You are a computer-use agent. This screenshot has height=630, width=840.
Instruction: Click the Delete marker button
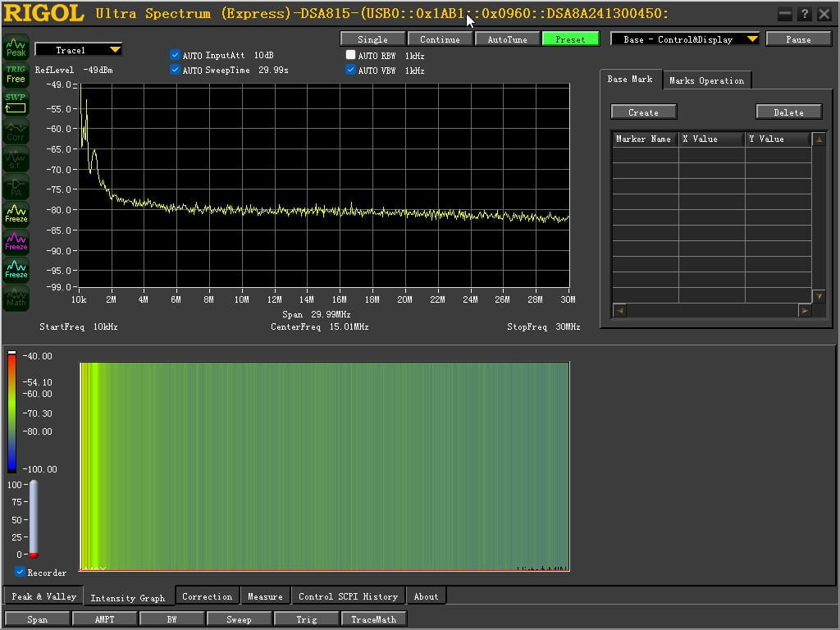click(x=788, y=112)
